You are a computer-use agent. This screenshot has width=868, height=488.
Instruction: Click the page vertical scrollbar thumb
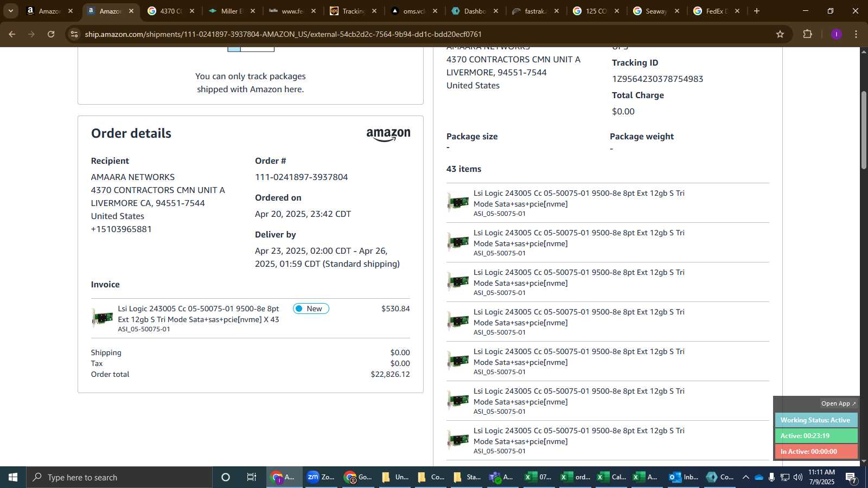point(864,130)
